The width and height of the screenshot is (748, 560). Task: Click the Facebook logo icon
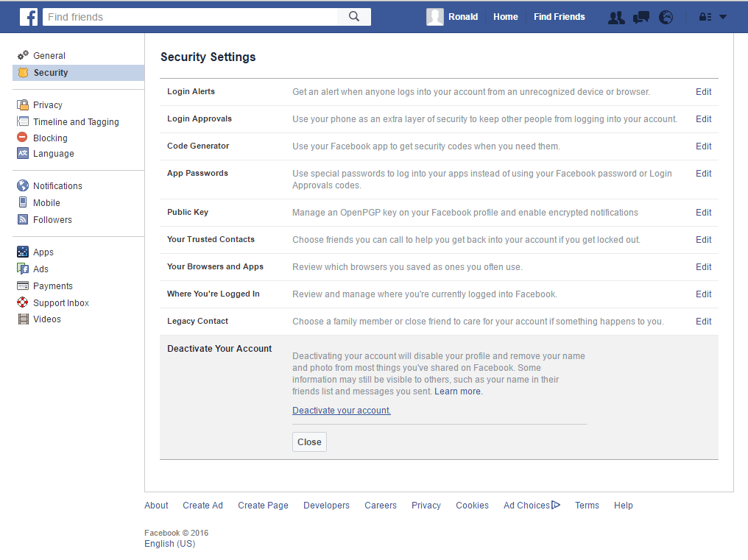coord(29,17)
